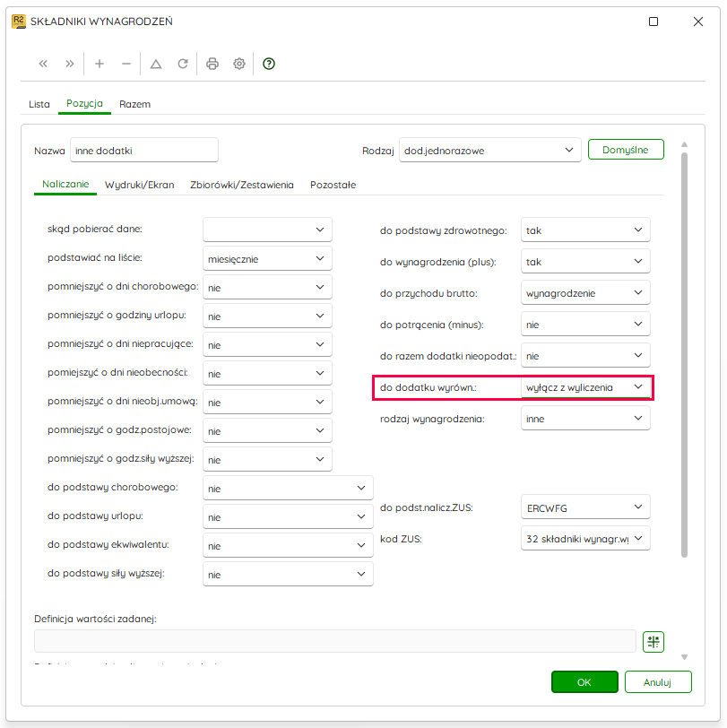Screen dimensions: 727x728
Task: Go to the previous record with double-left arrows
Action: (x=43, y=64)
